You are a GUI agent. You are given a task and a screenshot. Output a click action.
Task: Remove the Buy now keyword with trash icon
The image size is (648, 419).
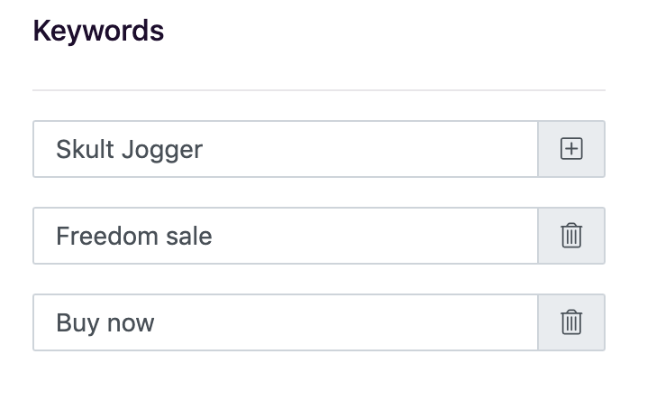[571, 322]
